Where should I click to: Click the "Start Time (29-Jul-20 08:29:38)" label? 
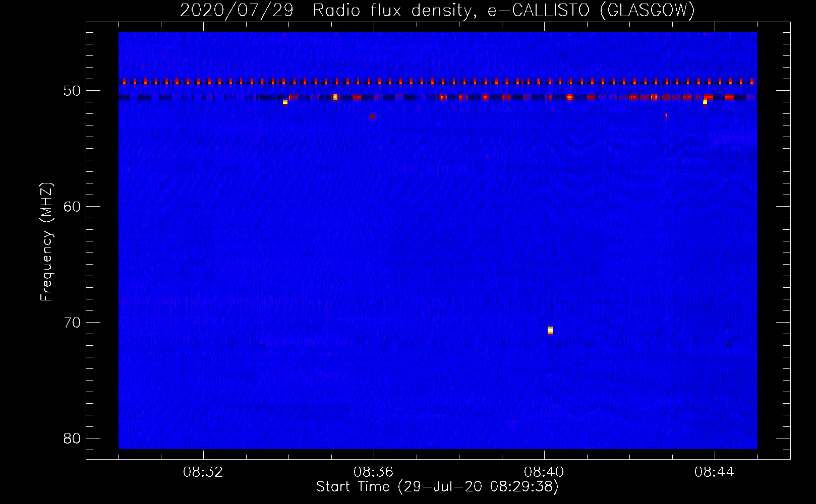437,487
